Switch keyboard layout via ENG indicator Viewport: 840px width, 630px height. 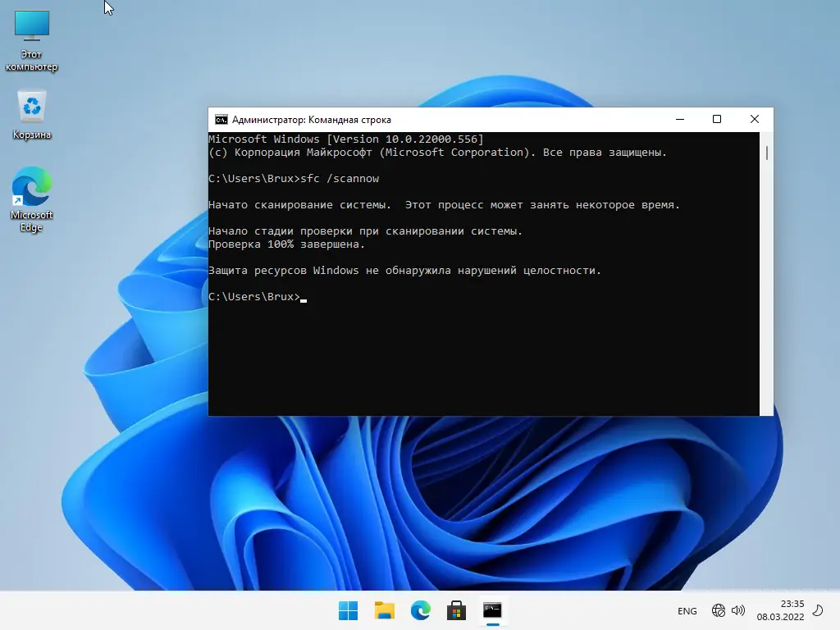687,611
